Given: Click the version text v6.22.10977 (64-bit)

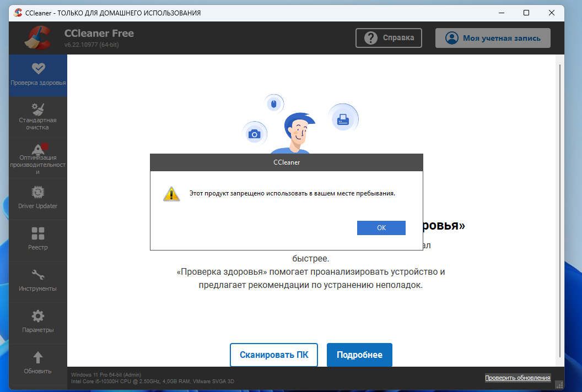Looking at the screenshot, I should pyautogui.click(x=91, y=45).
